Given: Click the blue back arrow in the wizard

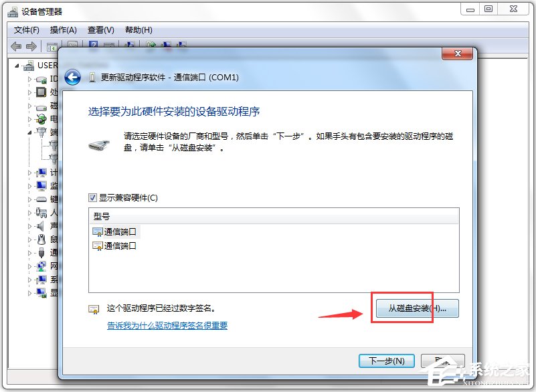Looking at the screenshot, I should [72, 78].
